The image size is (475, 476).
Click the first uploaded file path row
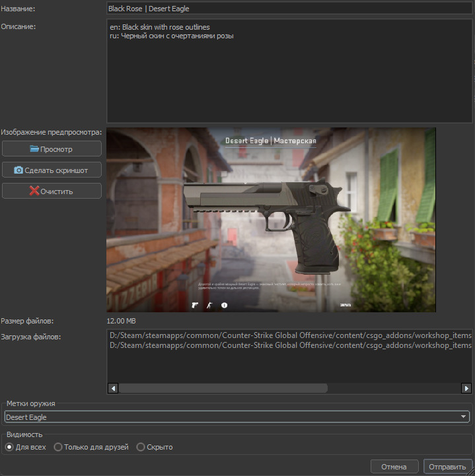(x=290, y=335)
